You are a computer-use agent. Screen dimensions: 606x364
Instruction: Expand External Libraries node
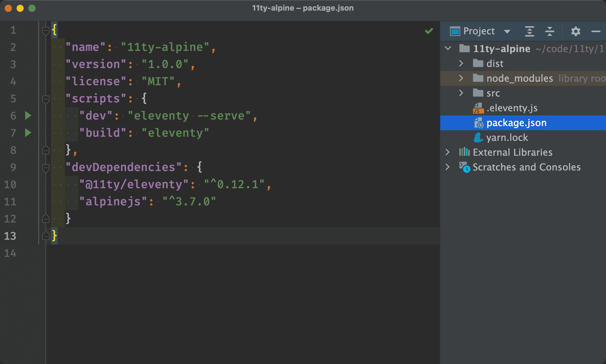pyautogui.click(x=447, y=152)
